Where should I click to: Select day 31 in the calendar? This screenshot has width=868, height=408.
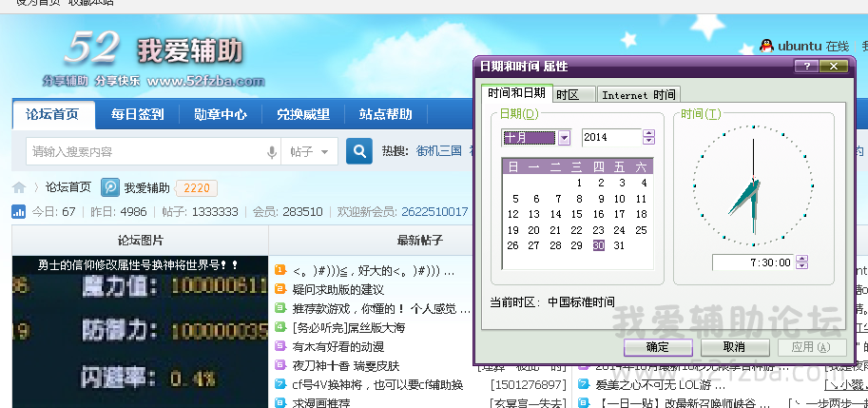click(619, 245)
